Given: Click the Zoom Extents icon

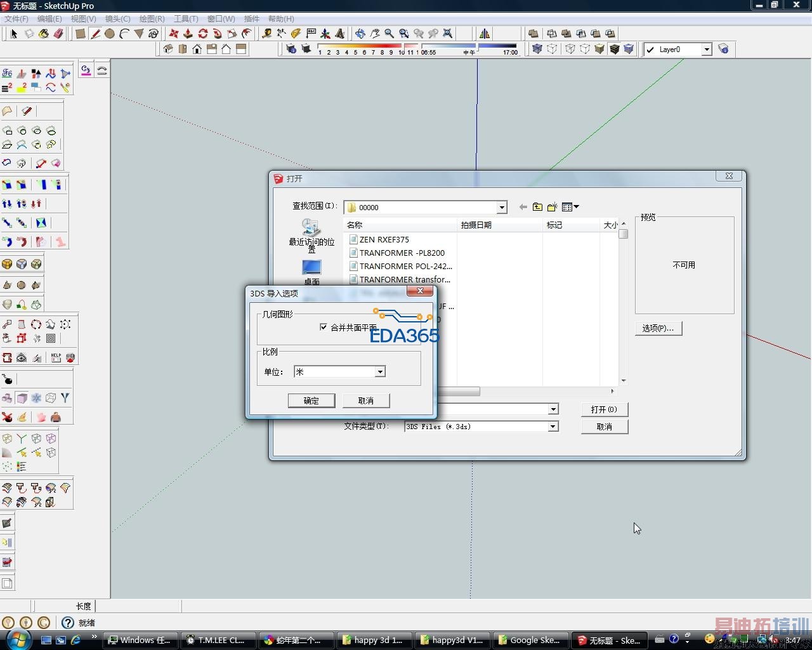Looking at the screenshot, I should (x=447, y=34).
